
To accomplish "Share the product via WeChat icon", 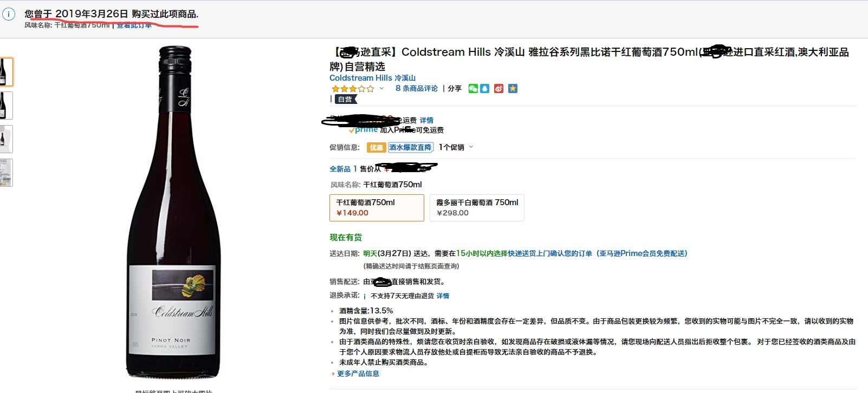I will click(x=473, y=89).
